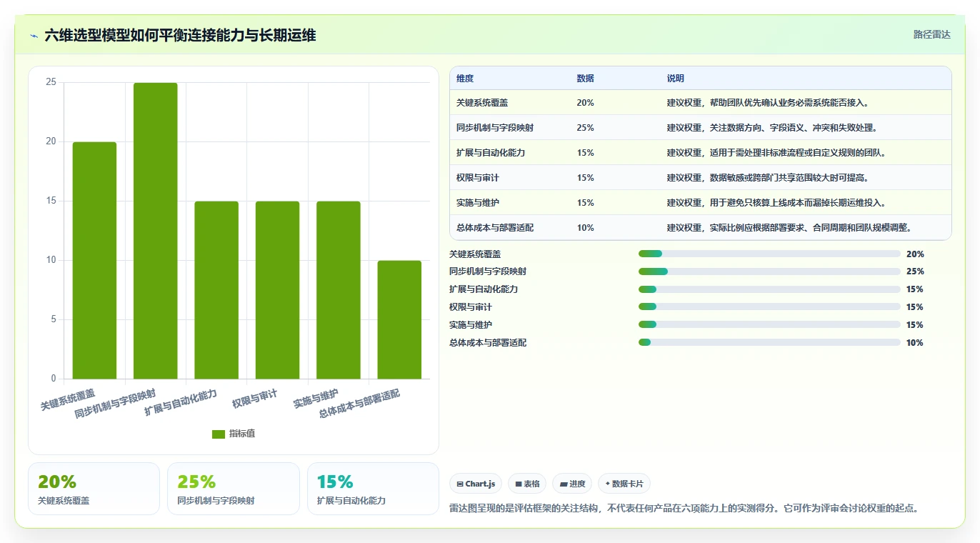Image resolution: width=980 pixels, height=543 pixels.
Task: Click the 路径雷达 label in the header
Action: 931,34
